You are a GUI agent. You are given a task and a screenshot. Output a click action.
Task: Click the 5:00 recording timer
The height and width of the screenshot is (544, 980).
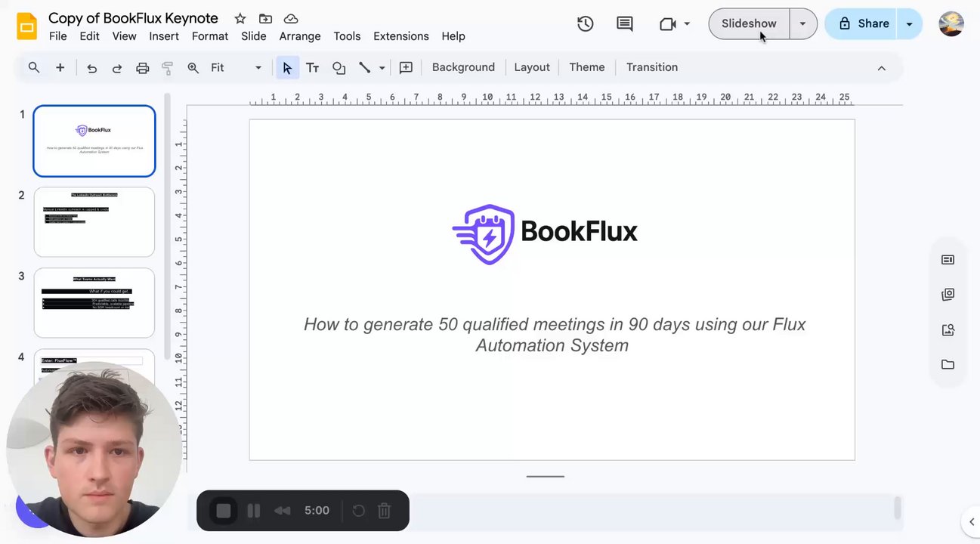click(317, 511)
